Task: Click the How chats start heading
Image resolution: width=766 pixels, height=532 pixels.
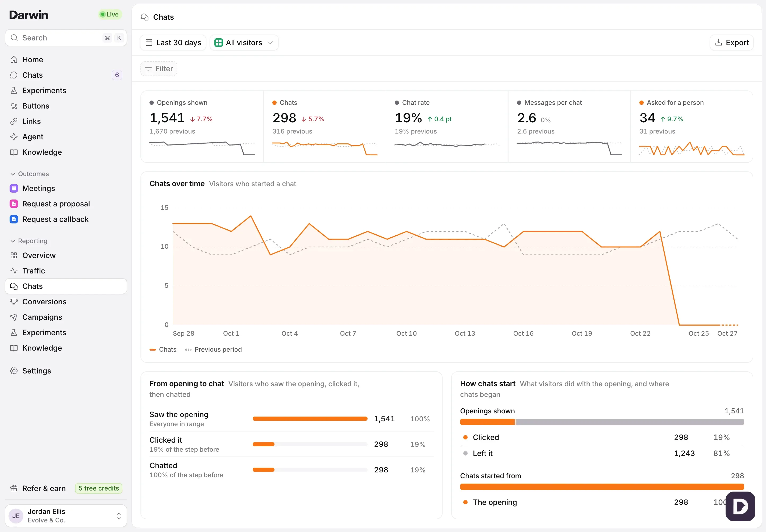Action: click(x=488, y=384)
